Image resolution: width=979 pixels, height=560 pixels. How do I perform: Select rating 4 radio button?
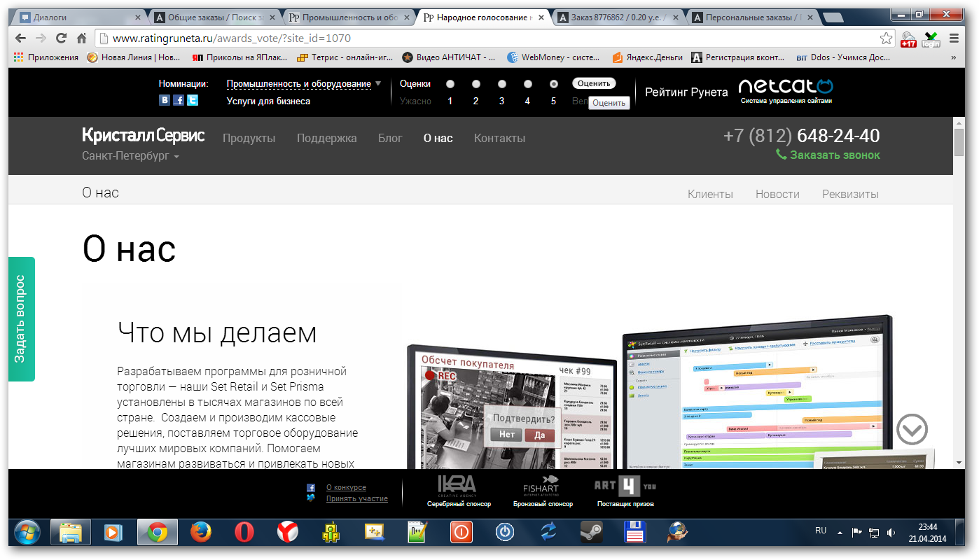click(x=528, y=84)
